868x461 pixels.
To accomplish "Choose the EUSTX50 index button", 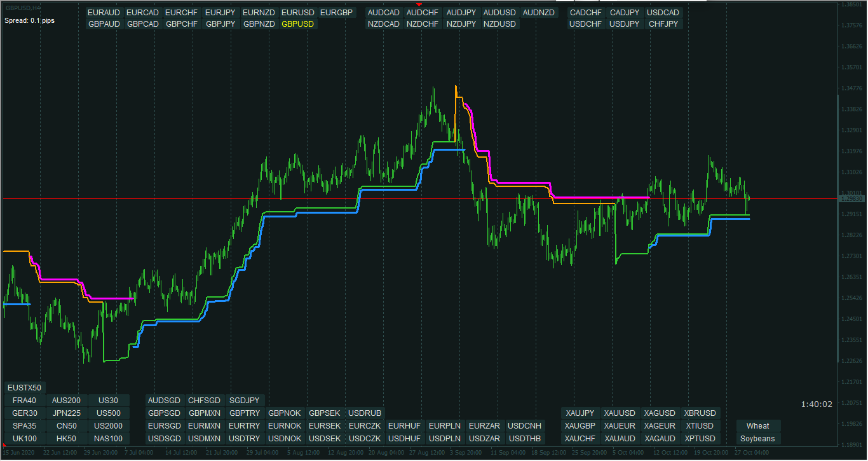I will pos(24,388).
